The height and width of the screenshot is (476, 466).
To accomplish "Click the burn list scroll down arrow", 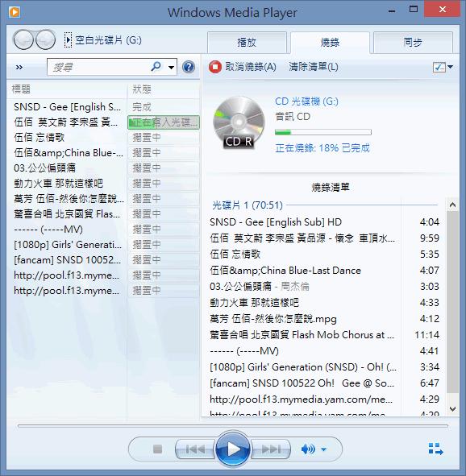I will point(452,409).
